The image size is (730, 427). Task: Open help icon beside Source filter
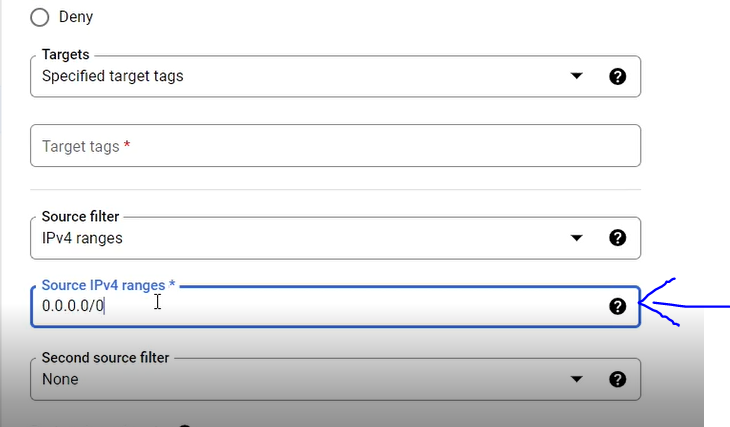click(x=617, y=238)
